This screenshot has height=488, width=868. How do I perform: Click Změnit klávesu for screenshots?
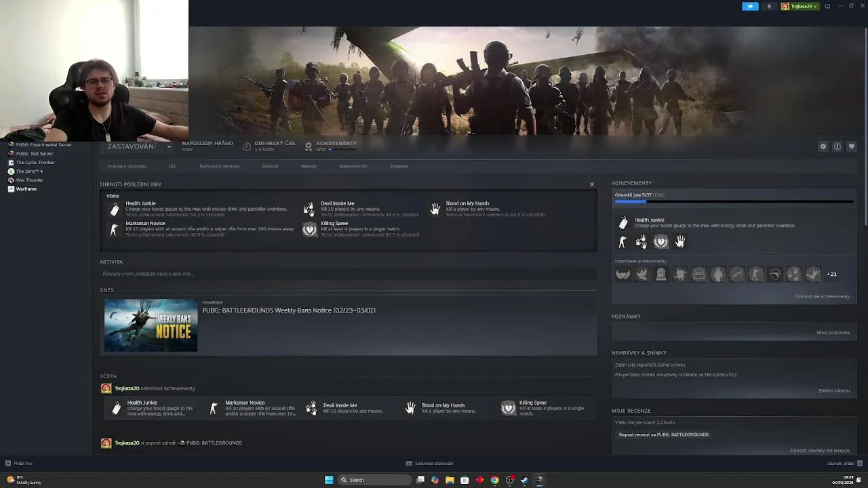pyautogui.click(x=834, y=391)
